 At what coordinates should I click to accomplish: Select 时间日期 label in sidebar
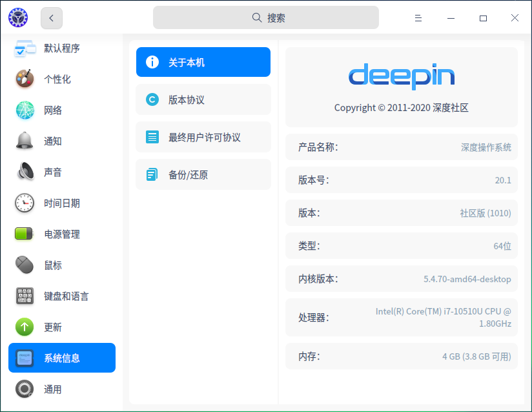click(x=62, y=203)
